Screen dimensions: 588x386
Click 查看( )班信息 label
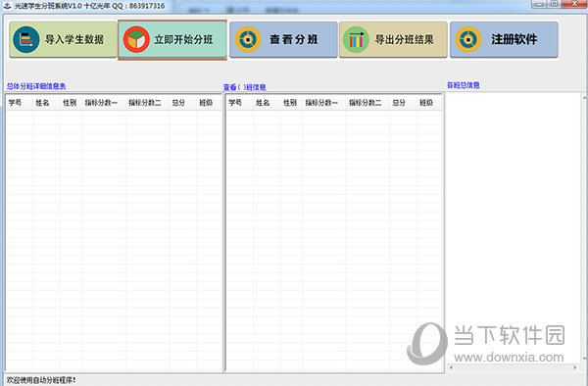coord(244,87)
